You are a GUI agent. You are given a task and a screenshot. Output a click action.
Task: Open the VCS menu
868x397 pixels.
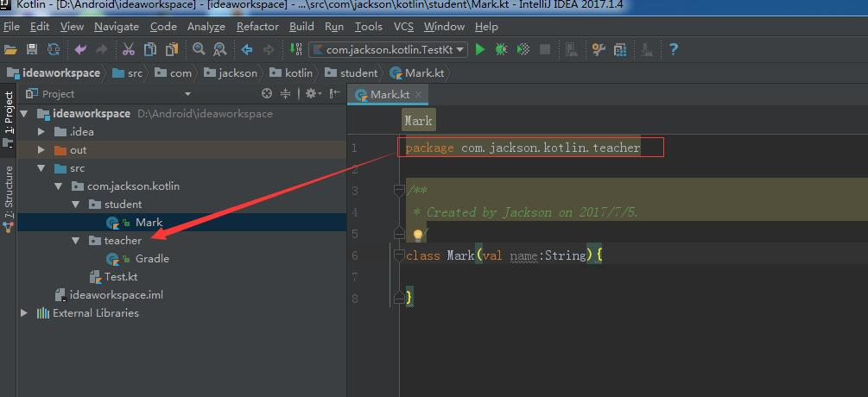coord(403,27)
